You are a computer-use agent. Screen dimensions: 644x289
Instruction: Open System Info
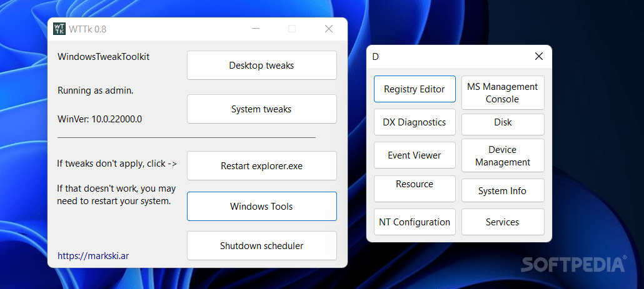[x=503, y=190]
